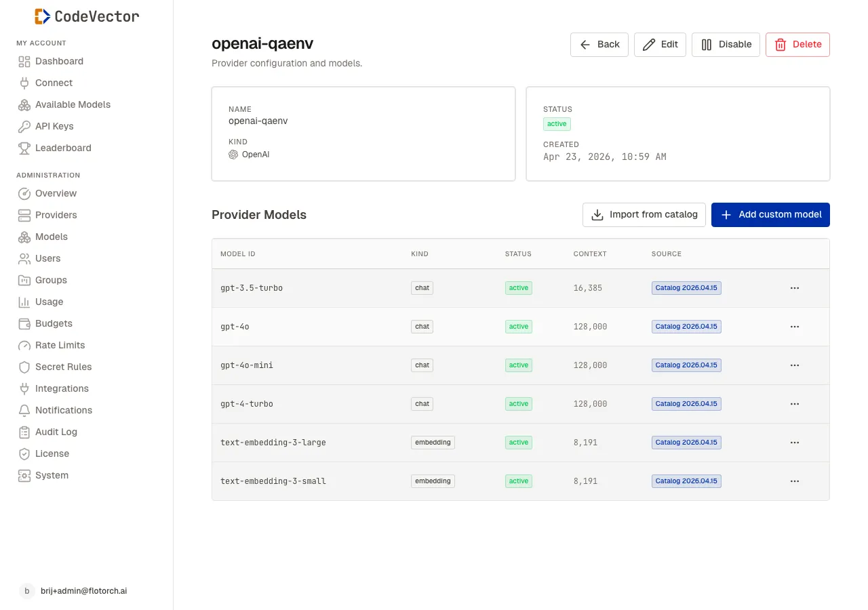Click the Catalog 2026.04.15 badge for gpt-4o

tap(686, 327)
